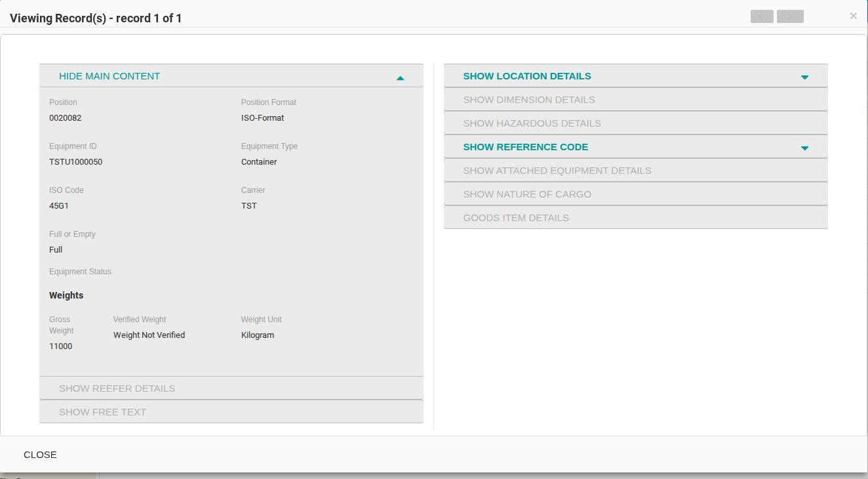Click Weight Not Verified text
The width and height of the screenshot is (868, 479).
tap(149, 335)
